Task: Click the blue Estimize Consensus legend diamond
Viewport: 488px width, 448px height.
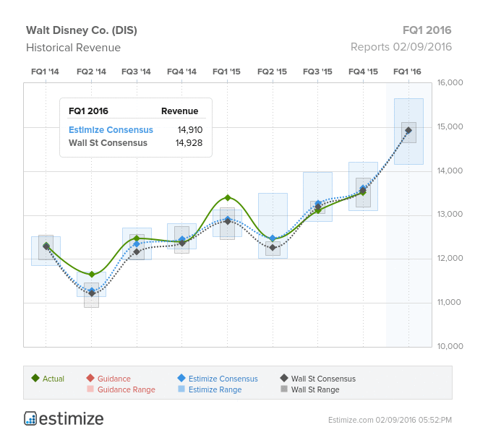Action: click(x=181, y=378)
